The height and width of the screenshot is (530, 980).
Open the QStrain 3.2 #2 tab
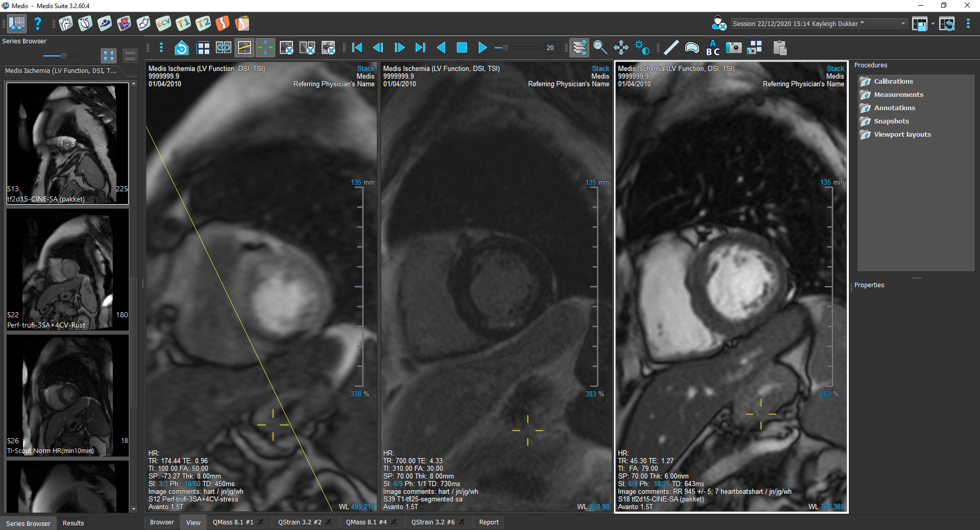click(x=300, y=522)
